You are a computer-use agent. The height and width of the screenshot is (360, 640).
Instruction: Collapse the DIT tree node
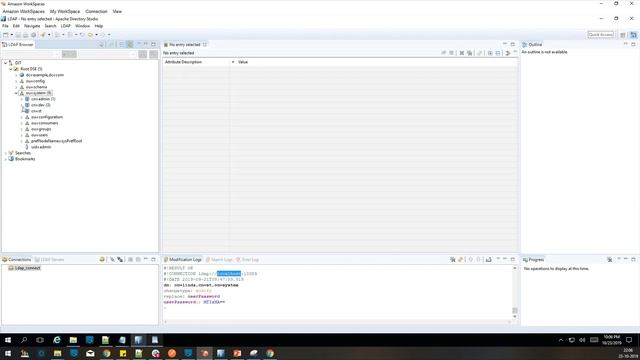5,63
